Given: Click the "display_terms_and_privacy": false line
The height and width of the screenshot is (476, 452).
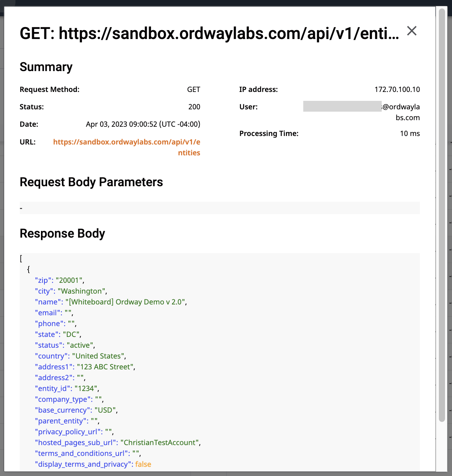Looking at the screenshot, I should 93,464.
